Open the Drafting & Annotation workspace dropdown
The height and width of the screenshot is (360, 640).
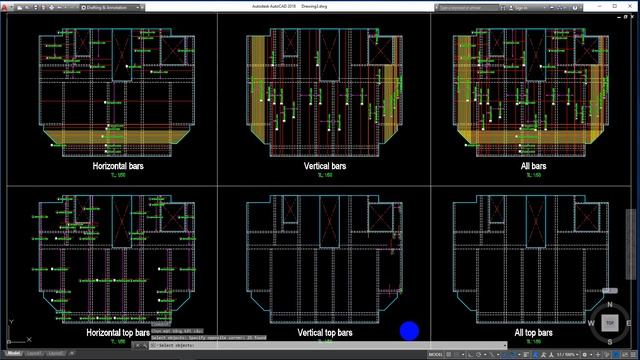[109, 8]
